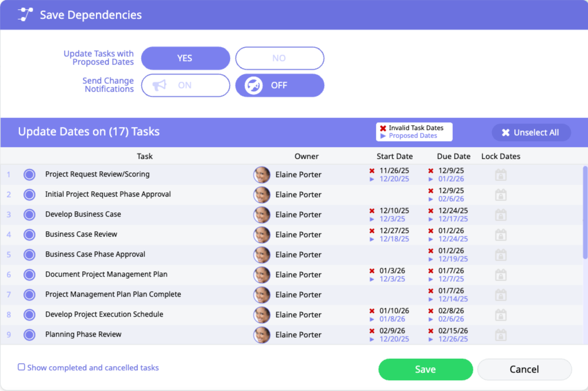Screen dimensions: 588x391
Task: Click Project Management Plan Plan Complete task name
Action: click(113, 294)
